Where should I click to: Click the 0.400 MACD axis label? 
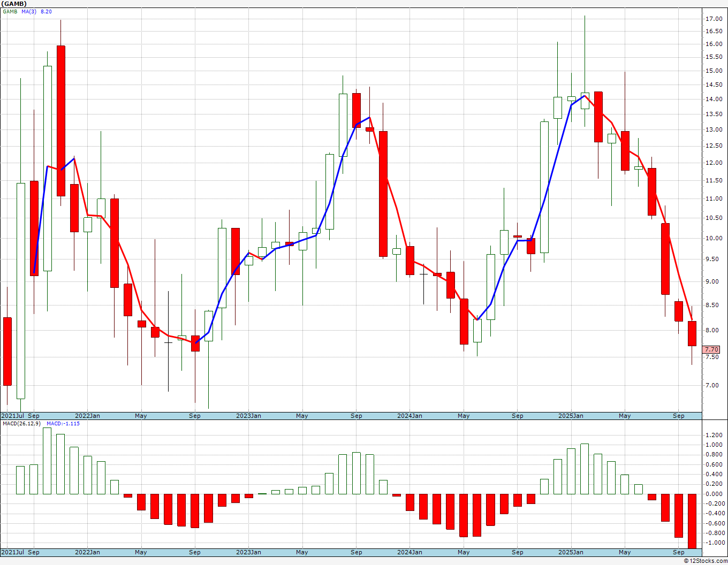pos(713,474)
